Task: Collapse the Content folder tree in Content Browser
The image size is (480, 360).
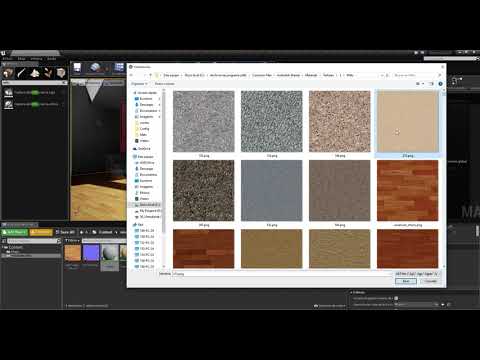Action: click(x=4, y=247)
